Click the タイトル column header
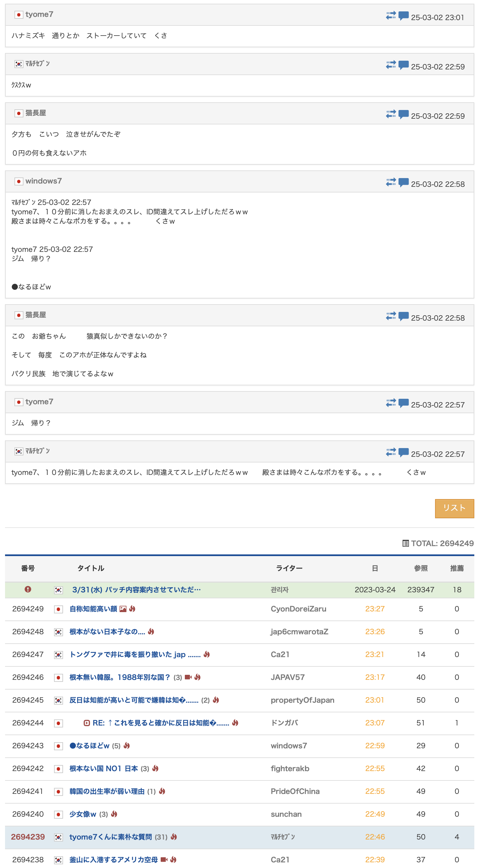The height and width of the screenshot is (868, 477). click(91, 568)
